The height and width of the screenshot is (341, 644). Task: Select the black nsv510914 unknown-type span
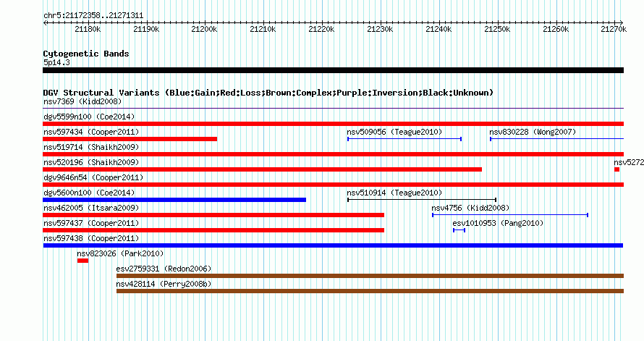click(x=422, y=200)
